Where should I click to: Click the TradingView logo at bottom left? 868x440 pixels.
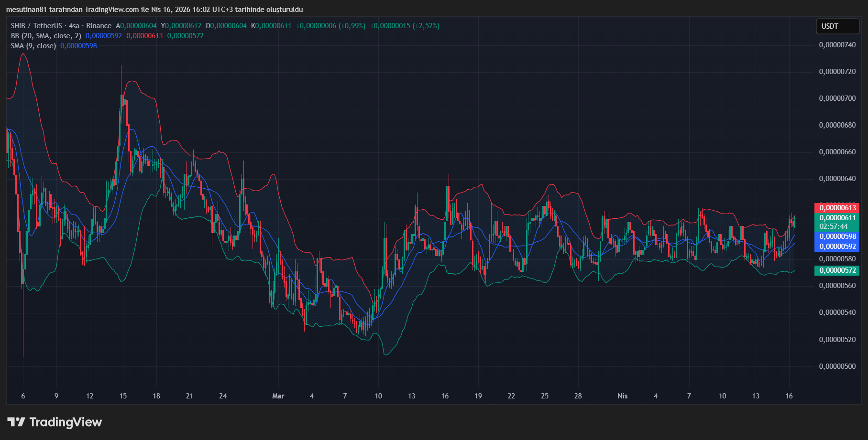pos(55,422)
